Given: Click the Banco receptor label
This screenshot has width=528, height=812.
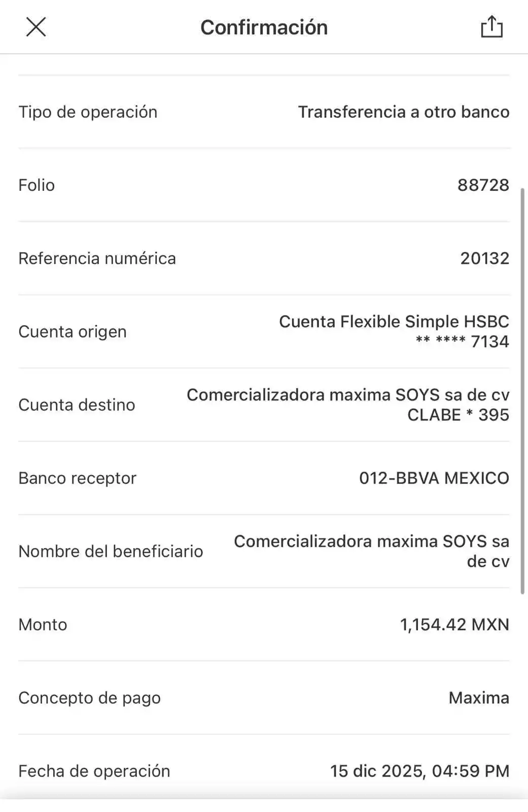Looking at the screenshot, I should click(77, 478).
